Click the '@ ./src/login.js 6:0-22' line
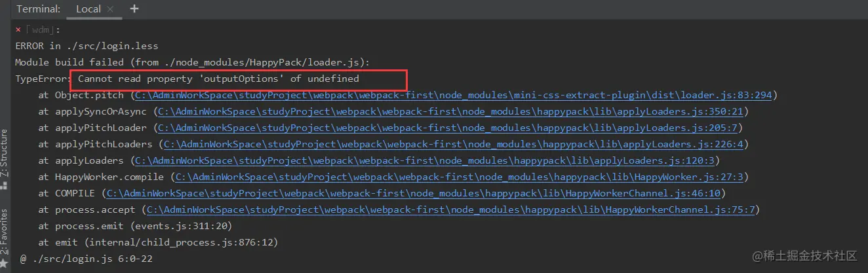This screenshot has width=868, height=273. pyautogui.click(x=87, y=259)
